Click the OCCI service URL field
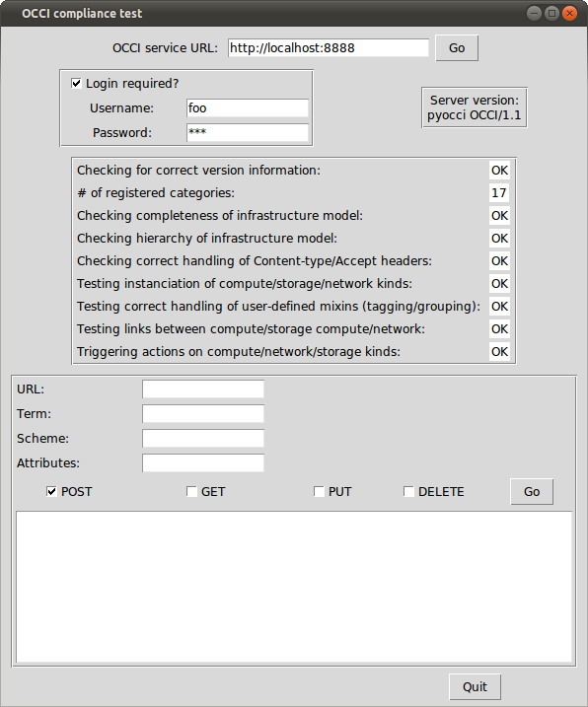The height and width of the screenshot is (707, 588). pyautogui.click(x=329, y=47)
